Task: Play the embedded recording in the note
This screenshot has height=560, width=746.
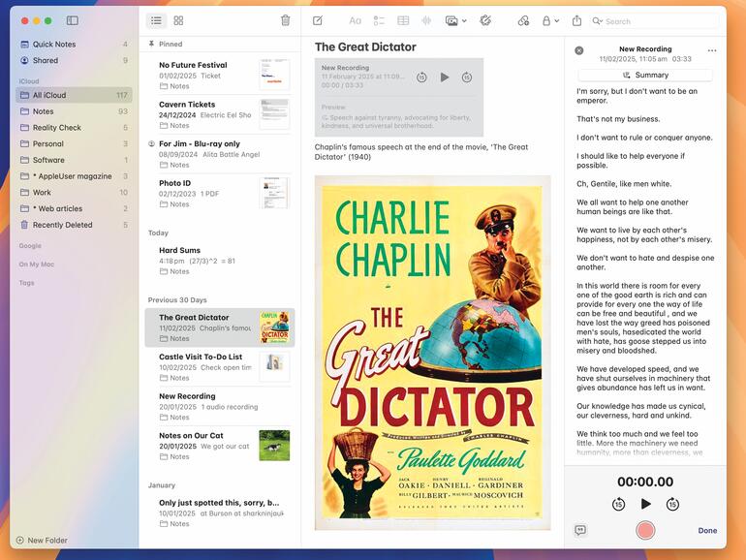Action: [x=445, y=78]
